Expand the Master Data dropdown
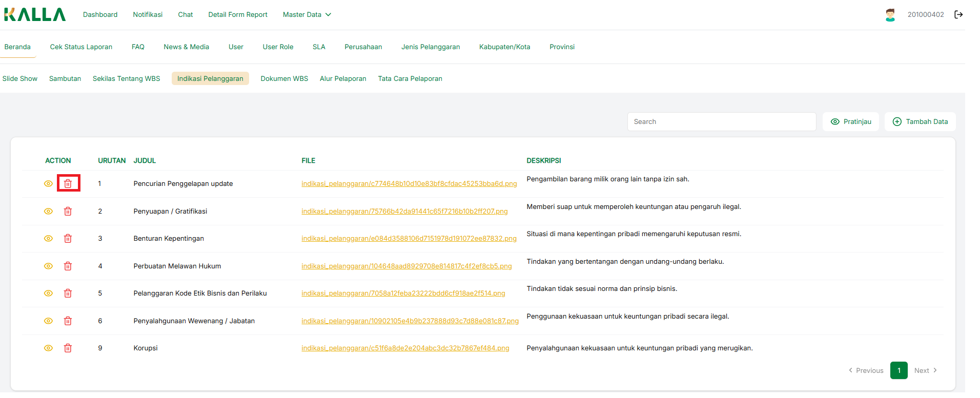 click(307, 14)
